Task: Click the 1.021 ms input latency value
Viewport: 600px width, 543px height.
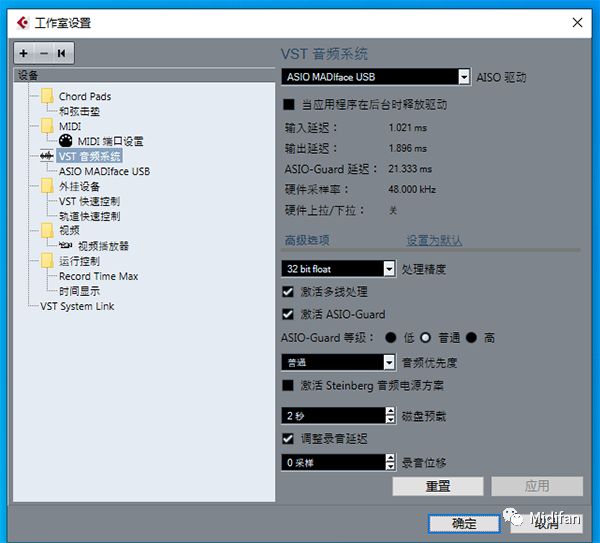Action: pos(408,127)
